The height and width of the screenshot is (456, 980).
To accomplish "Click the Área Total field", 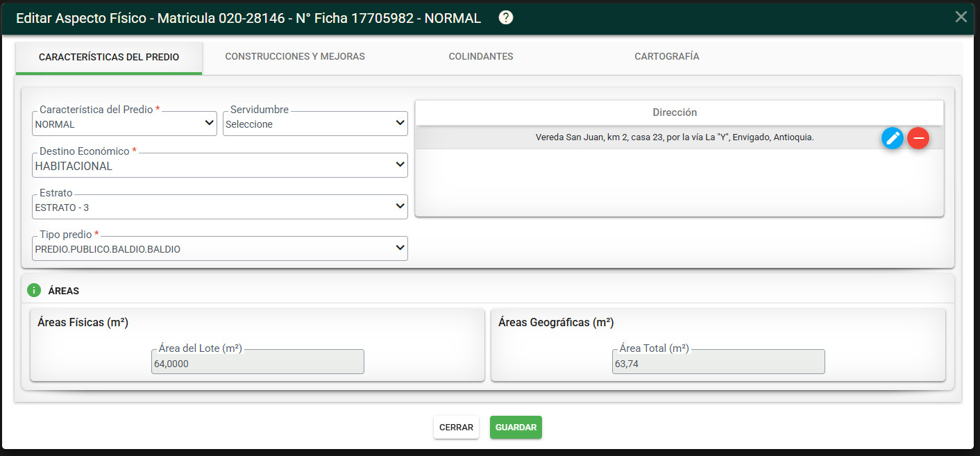I will [x=718, y=362].
